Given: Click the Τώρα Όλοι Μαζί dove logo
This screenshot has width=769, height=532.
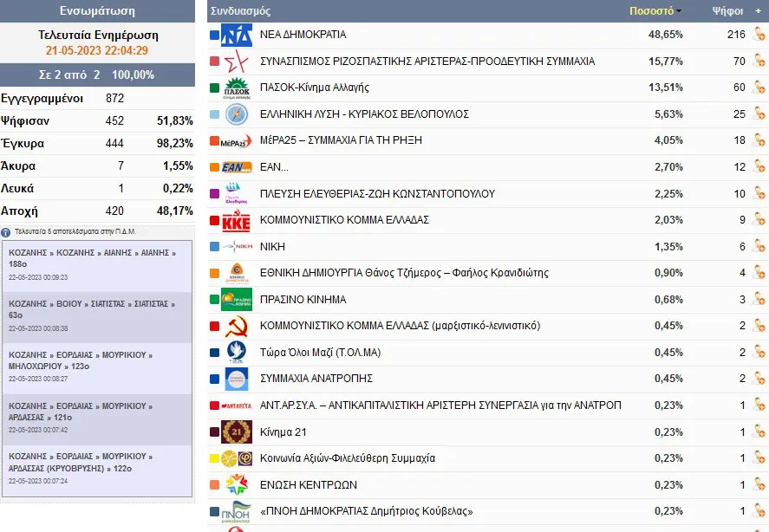Looking at the screenshot, I should point(237,353).
